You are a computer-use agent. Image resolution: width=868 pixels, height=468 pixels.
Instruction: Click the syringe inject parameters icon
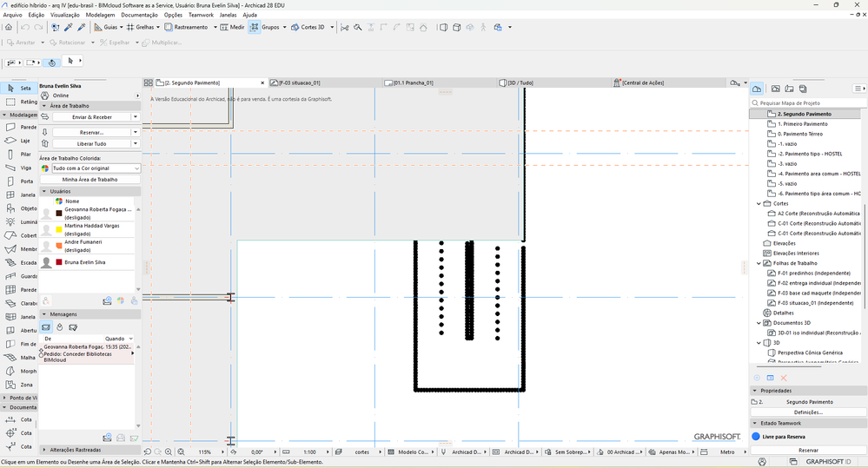tap(82, 27)
